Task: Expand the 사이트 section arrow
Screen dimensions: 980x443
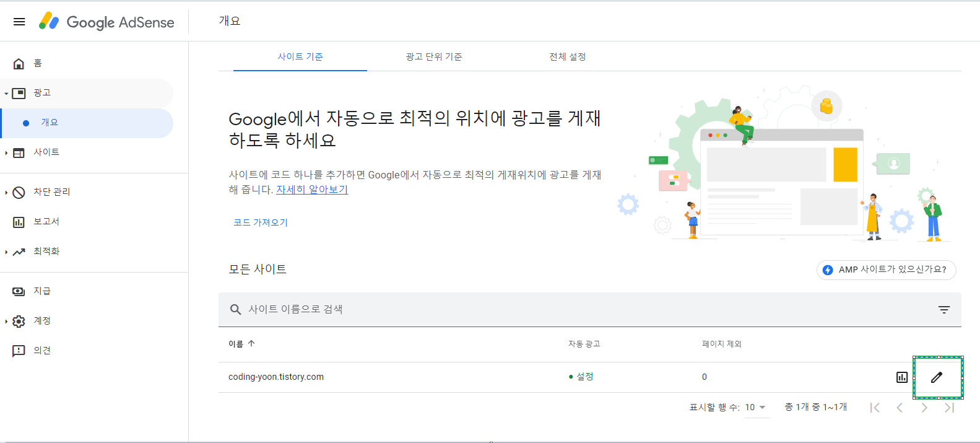Action: [6, 153]
